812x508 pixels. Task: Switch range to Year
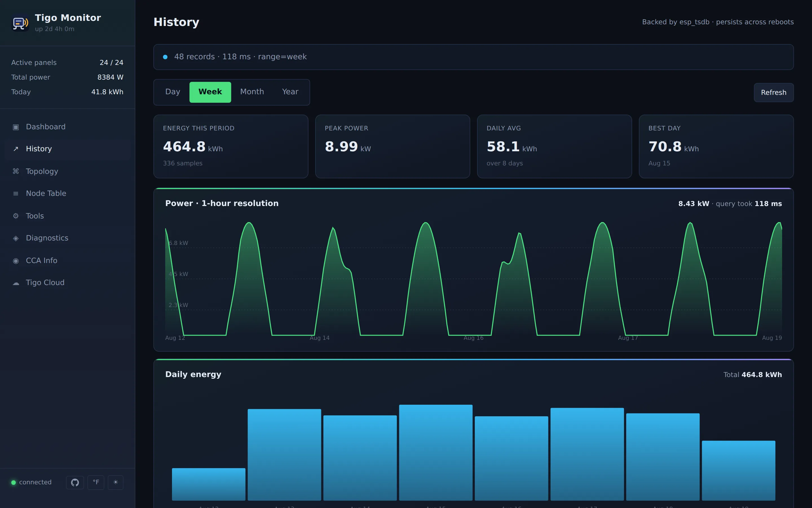click(x=290, y=92)
